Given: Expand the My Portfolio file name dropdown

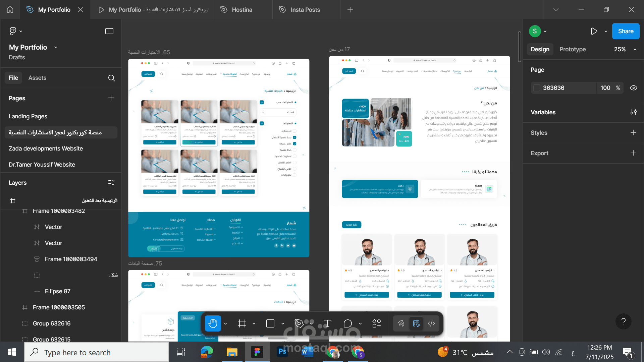Looking at the screenshot, I should tap(56, 48).
